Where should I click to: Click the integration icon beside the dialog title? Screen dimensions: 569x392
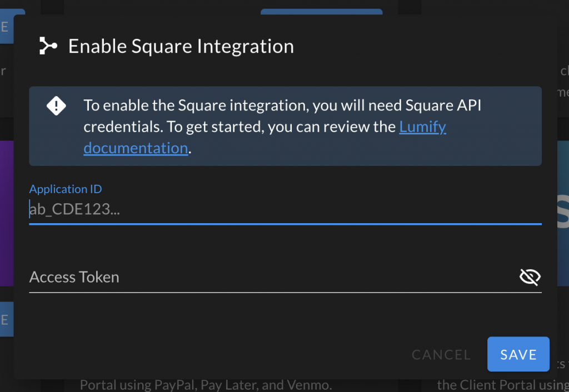click(x=48, y=46)
